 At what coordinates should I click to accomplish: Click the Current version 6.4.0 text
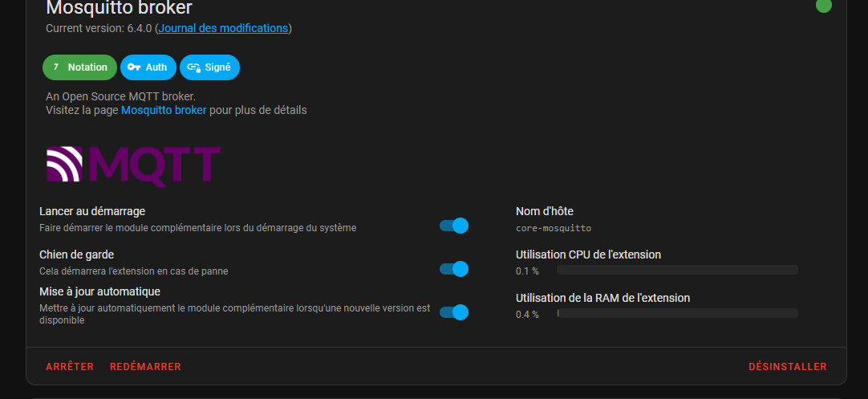pyautogui.click(x=99, y=28)
